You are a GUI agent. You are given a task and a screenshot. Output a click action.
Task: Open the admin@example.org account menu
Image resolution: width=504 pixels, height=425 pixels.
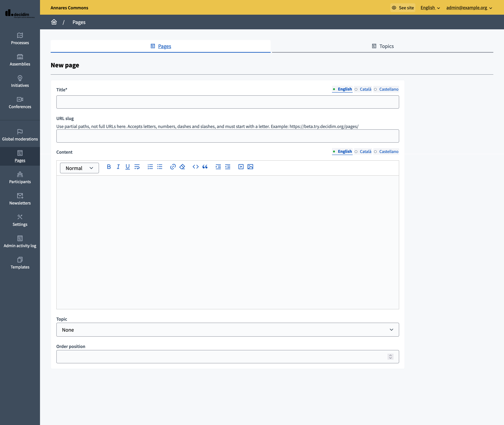point(469,7)
